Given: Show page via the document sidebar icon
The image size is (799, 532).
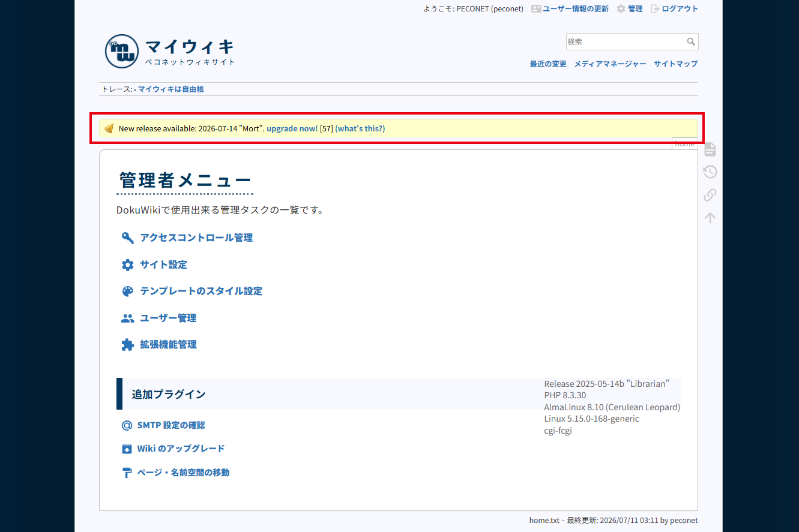Looking at the screenshot, I should coord(710,149).
